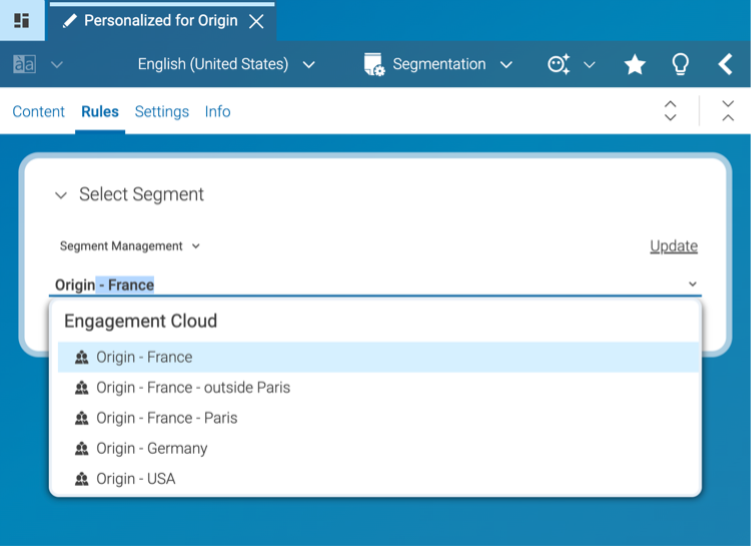The width and height of the screenshot is (754, 550).
Task: Switch to the Settings tab
Action: click(x=162, y=112)
